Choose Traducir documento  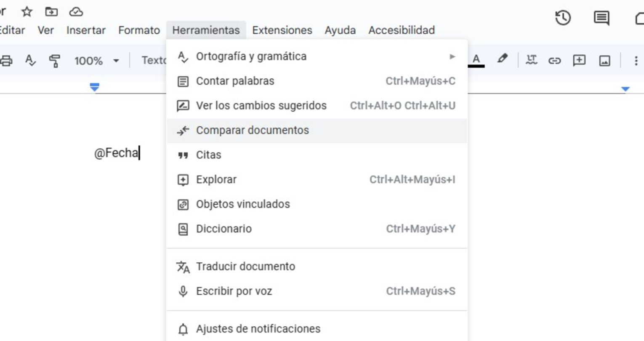[317, 266]
